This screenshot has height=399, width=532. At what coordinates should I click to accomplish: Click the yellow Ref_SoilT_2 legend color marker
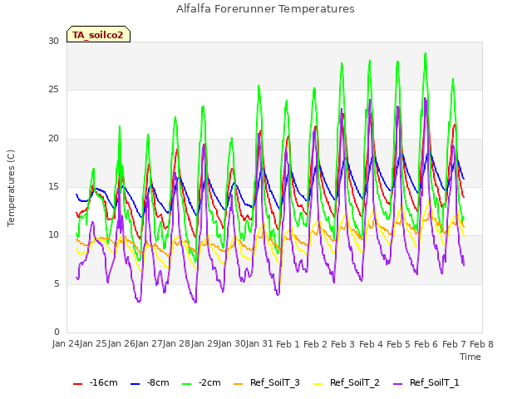click(318, 384)
